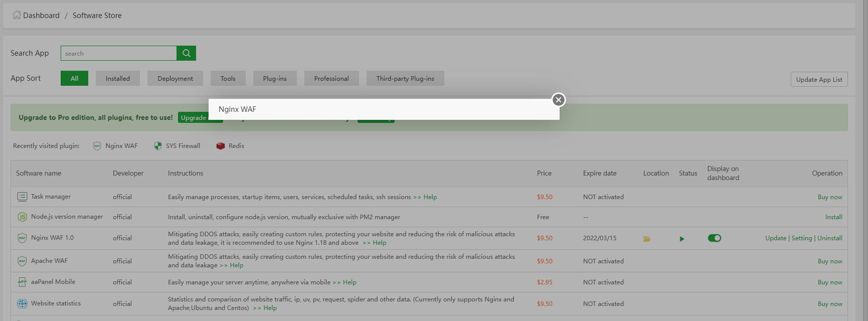
Task: Select the All app sort filter
Action: click(74, 78)
